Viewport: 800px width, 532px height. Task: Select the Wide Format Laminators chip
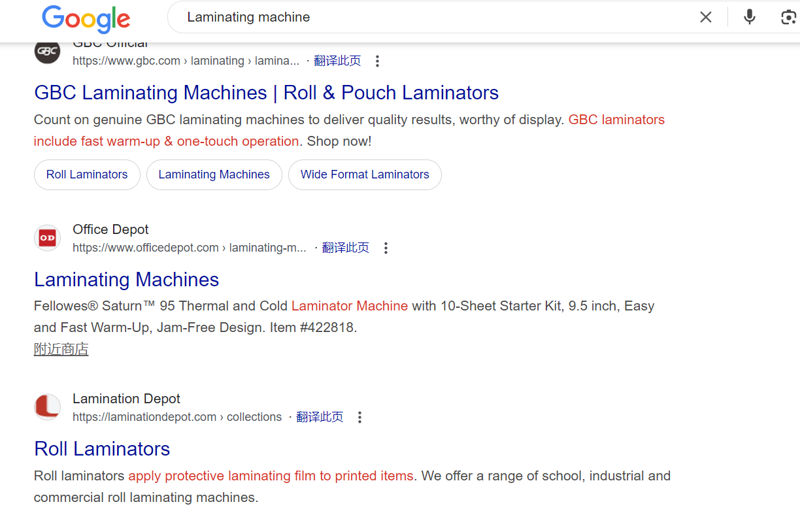pyautogui.click(x=365, y=175)
